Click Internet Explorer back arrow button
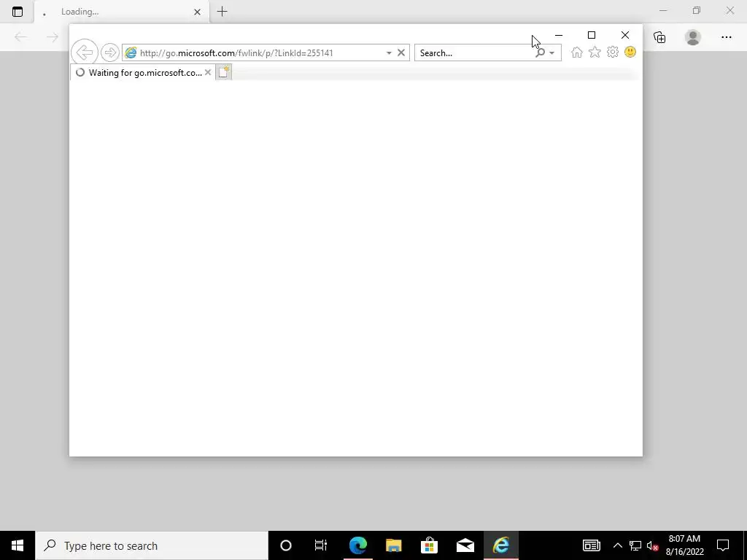The width and height of the screenshot is (747, 560). [x=85, y=52]
